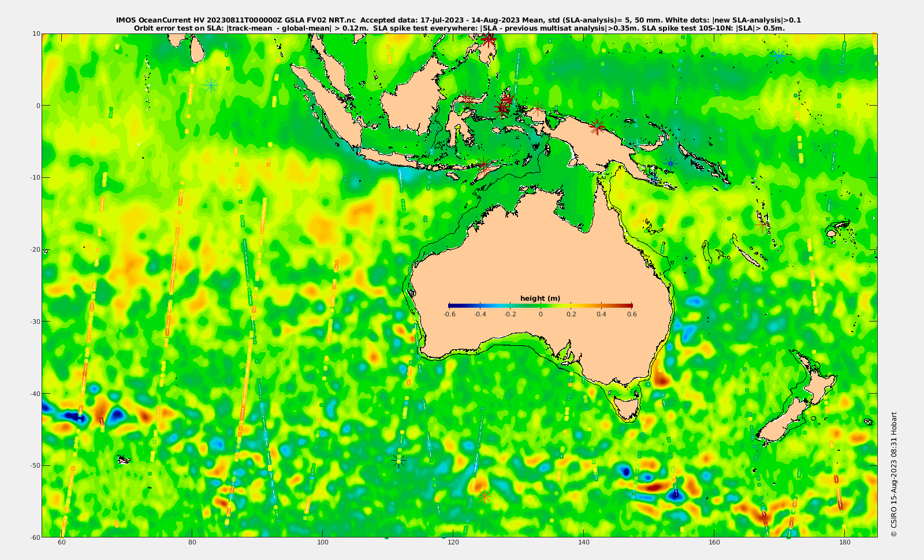Viewport: 924px width, 560px height.
Task: Click the longitude 140 tick label
Action: point(584,543)
